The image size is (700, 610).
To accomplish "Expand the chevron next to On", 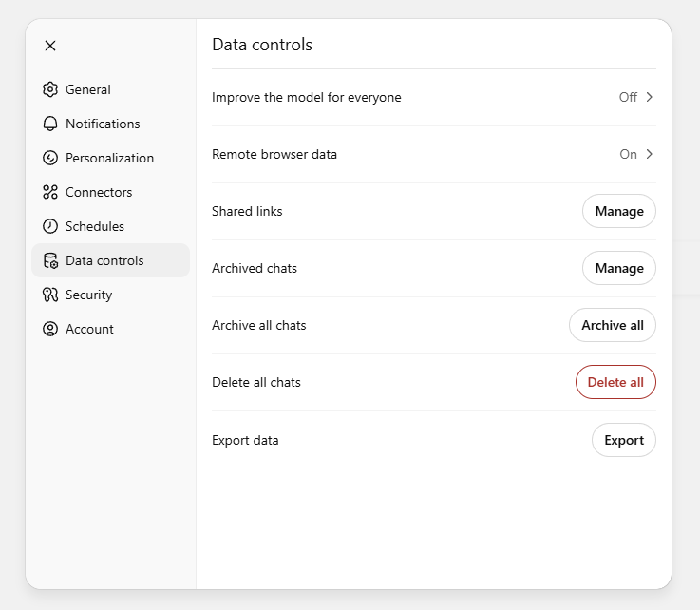I will [650, 154].
